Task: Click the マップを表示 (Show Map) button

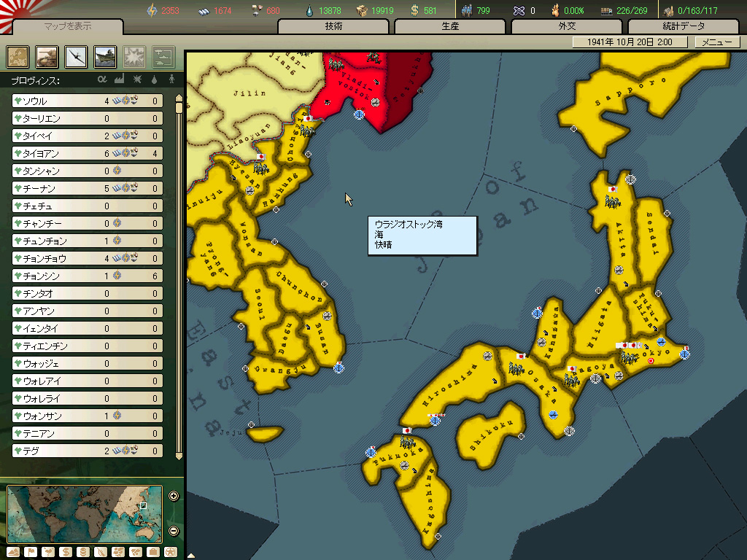Action: (68, 26)
